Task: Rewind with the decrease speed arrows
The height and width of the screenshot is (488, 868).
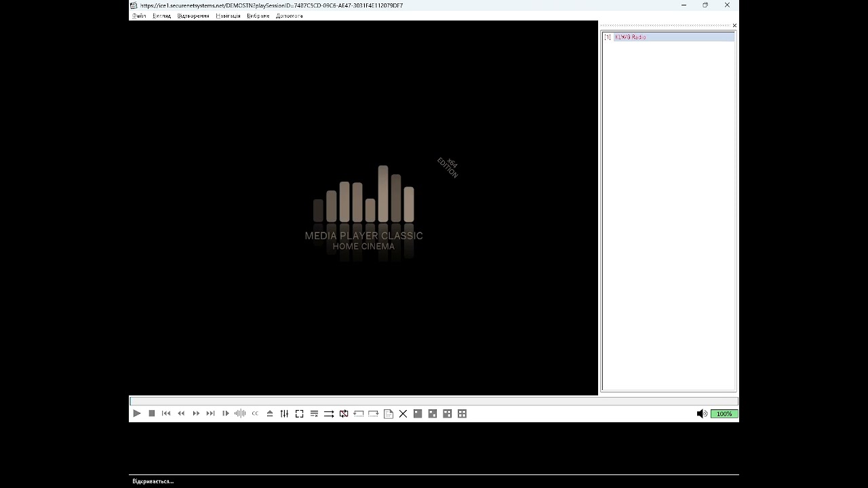Action: pos(181,413)
